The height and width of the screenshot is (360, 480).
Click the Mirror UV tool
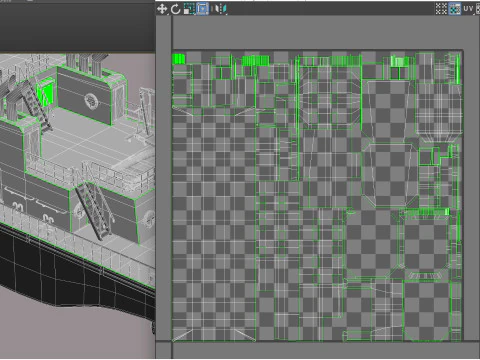[221, 9]
